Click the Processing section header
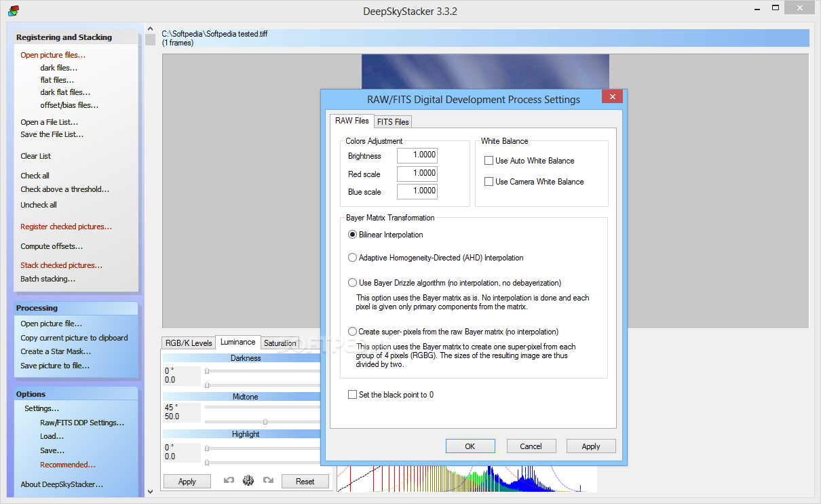The width and height of the screenshot is (821, 504). [76, 308]
